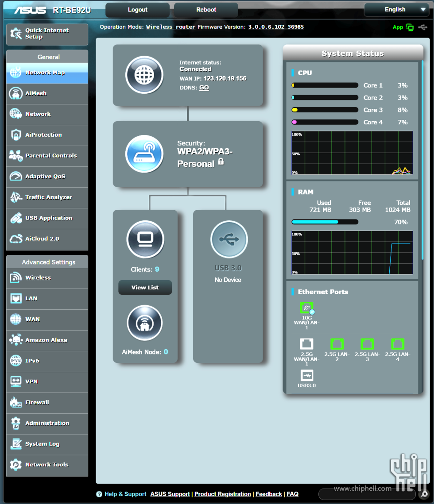Click the USB3.0 port status icon
This screenshot has height=504, width=434.
[306, 375]
